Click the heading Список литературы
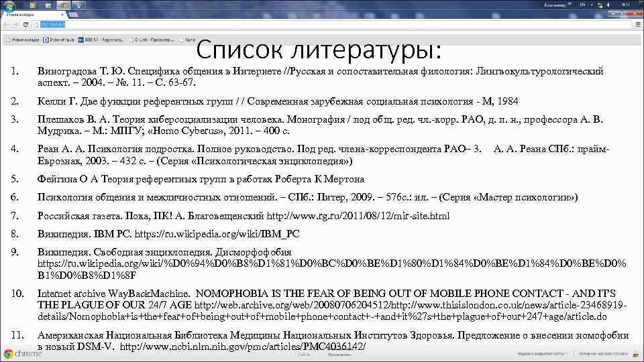 click(319, 50)
